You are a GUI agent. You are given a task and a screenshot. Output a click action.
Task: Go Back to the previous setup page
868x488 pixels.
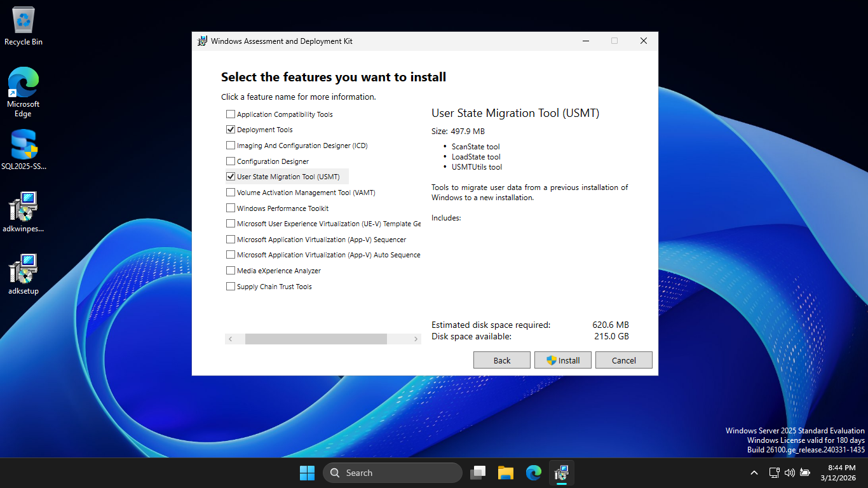coord(501,360)
